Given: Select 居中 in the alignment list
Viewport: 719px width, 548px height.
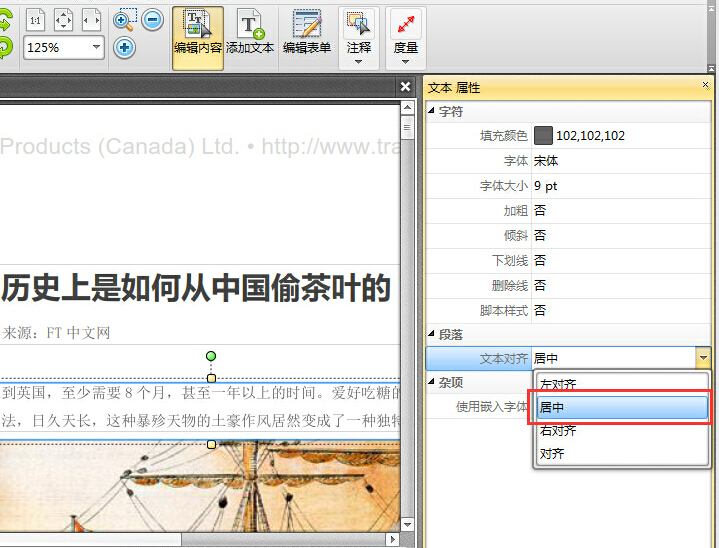Looking at the screenshot, I should [622, 407].
